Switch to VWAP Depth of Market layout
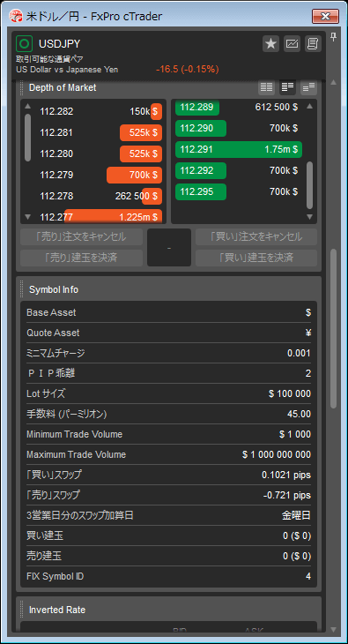The image size is (348, 644). click(x=308, y=87)
